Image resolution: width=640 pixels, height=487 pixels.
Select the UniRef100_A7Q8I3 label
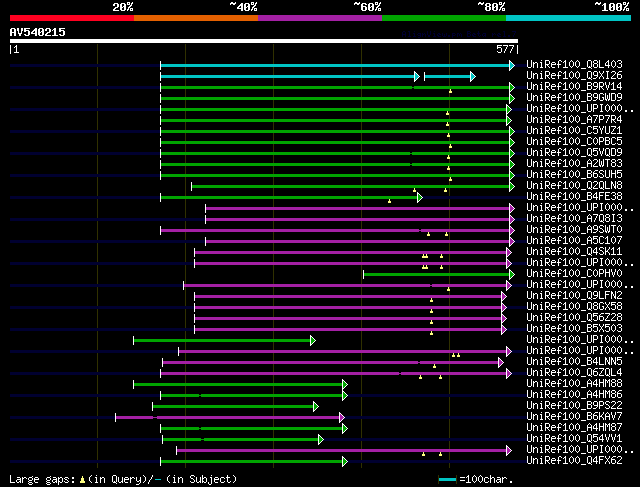[x=574, y=219]
